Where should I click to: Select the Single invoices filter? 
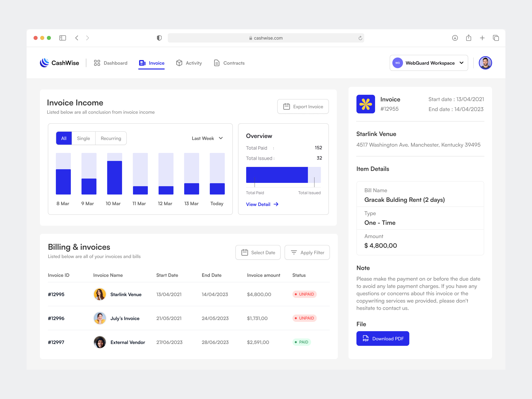(x=83, y=138)
